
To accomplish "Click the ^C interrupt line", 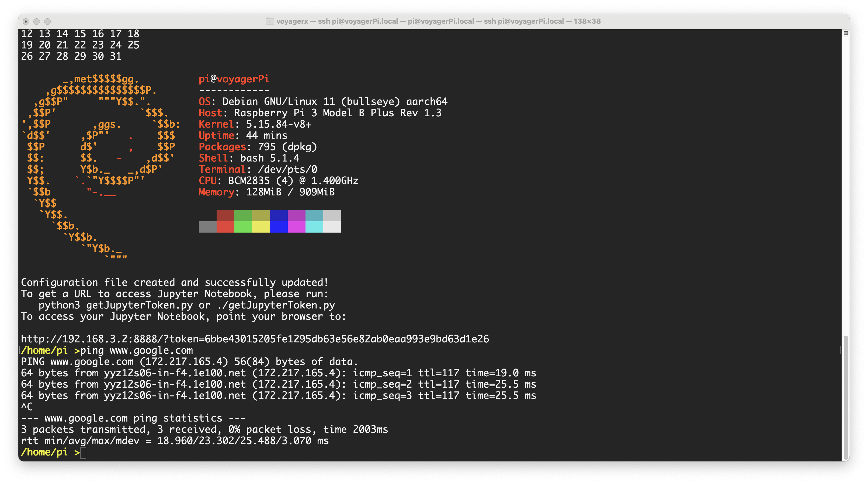I will [x=27, y=406].
